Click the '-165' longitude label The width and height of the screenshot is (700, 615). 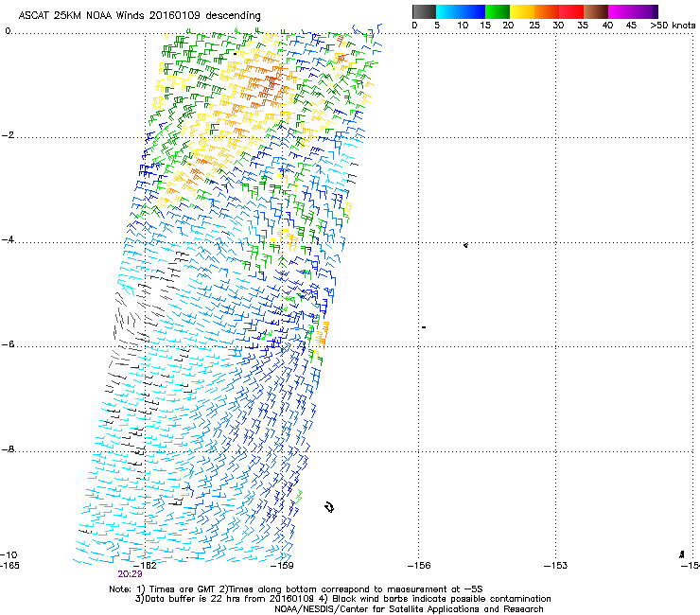click(9, 566)
